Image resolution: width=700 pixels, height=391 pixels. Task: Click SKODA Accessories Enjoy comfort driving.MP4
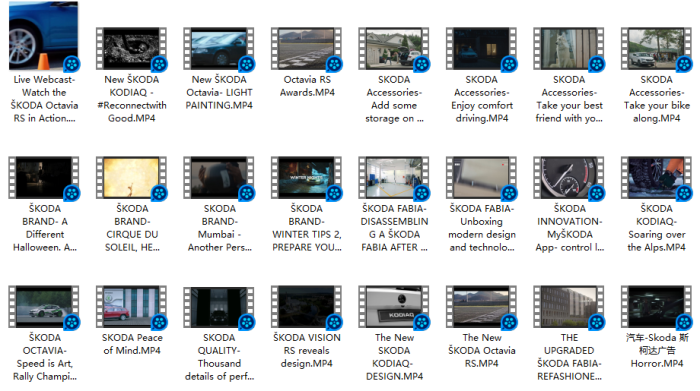(x=481, y=49)
